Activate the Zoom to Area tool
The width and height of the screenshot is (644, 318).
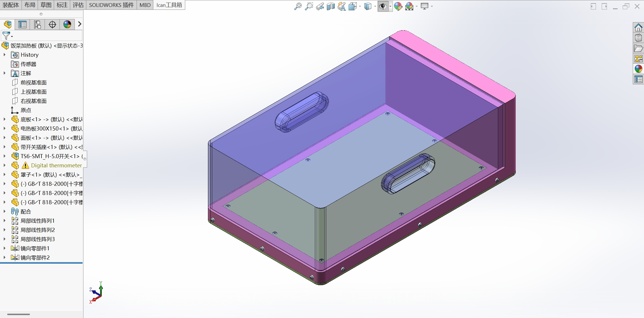click(x=309, y=6)
